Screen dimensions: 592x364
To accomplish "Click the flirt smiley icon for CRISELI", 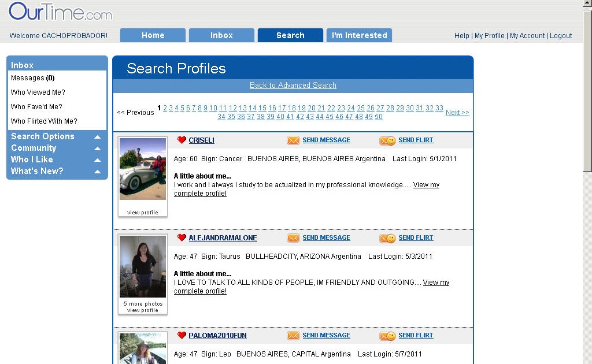I will [387, 141].
